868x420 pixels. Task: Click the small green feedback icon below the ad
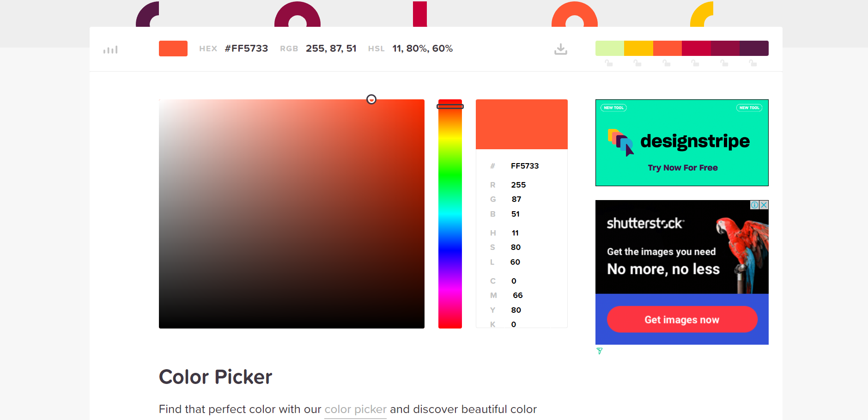click(599, 351)
